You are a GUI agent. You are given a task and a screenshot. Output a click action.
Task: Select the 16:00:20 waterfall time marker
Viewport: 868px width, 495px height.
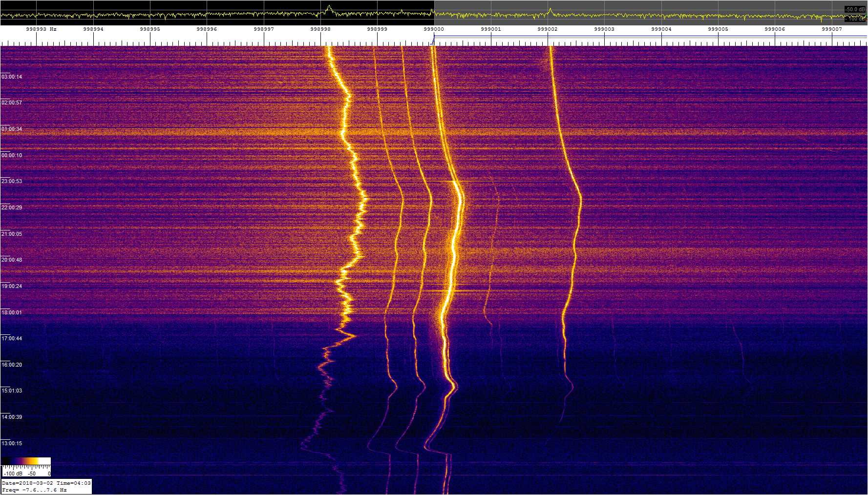pos(12,365)
